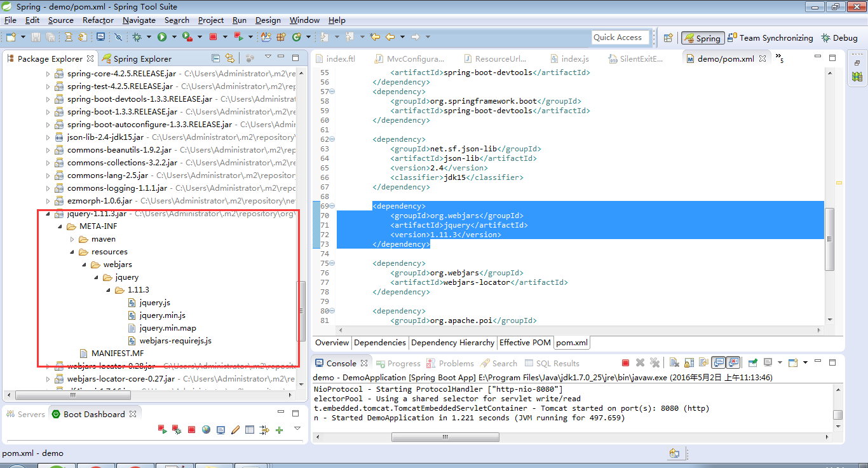Switch to Debug perspective
This screenshot has width=868, height=468.
click(x=839, y=38)
